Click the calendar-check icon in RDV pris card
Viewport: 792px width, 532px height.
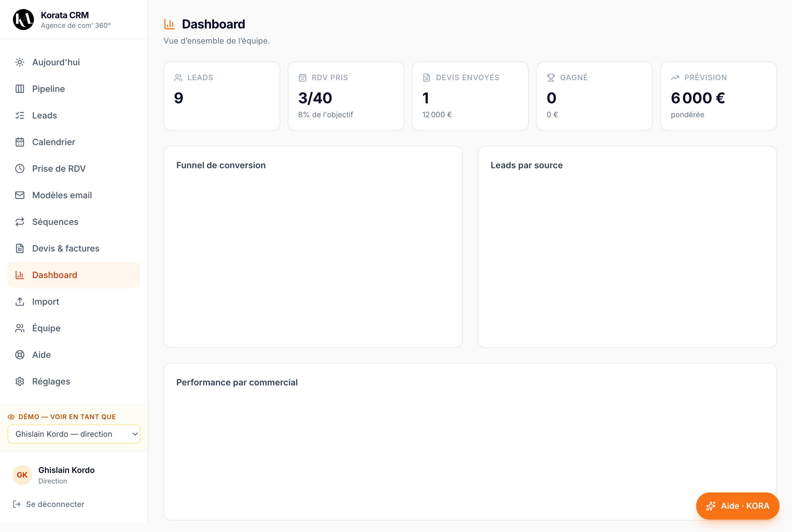point(302,78)
